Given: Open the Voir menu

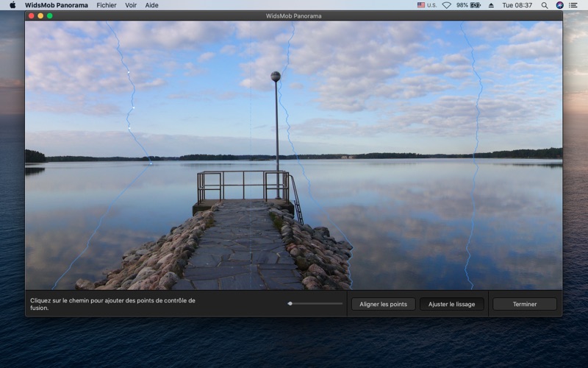Looking at the screenshot, I should (131, 5).
